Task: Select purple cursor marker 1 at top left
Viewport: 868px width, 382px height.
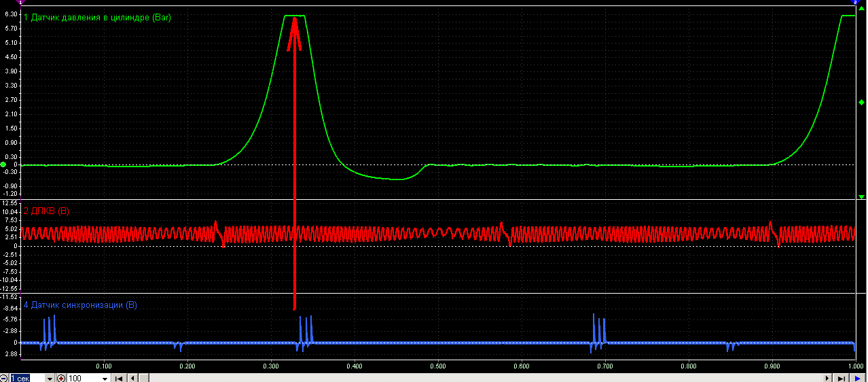Action: (20, 3)
